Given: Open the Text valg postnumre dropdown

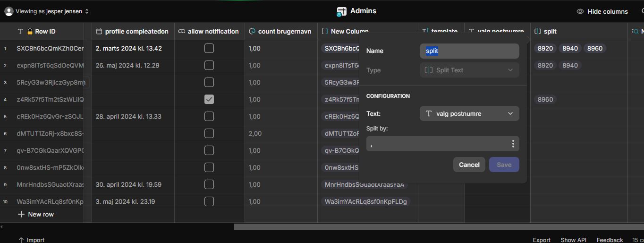Looking at the screenshot, I should click(469, 113).
